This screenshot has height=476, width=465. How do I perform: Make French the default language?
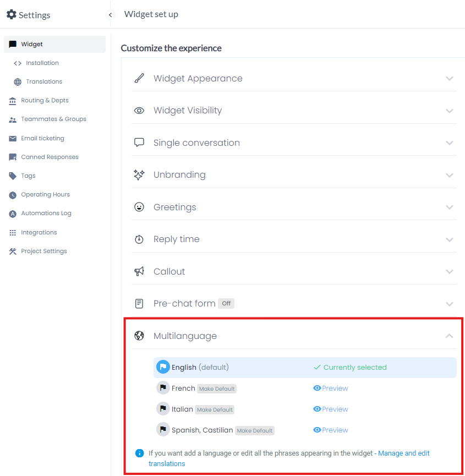point(217,389)
